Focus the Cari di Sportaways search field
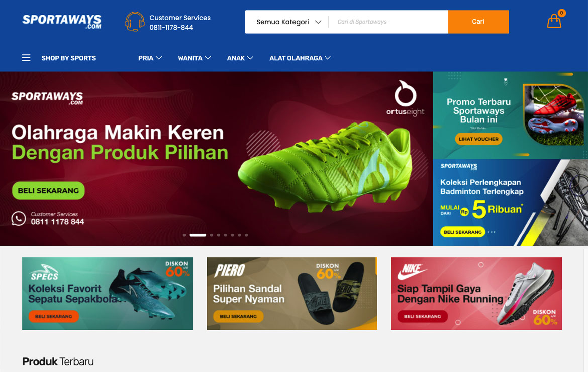The height and width of the screenshot is (372, 588). tap(388, 22)
